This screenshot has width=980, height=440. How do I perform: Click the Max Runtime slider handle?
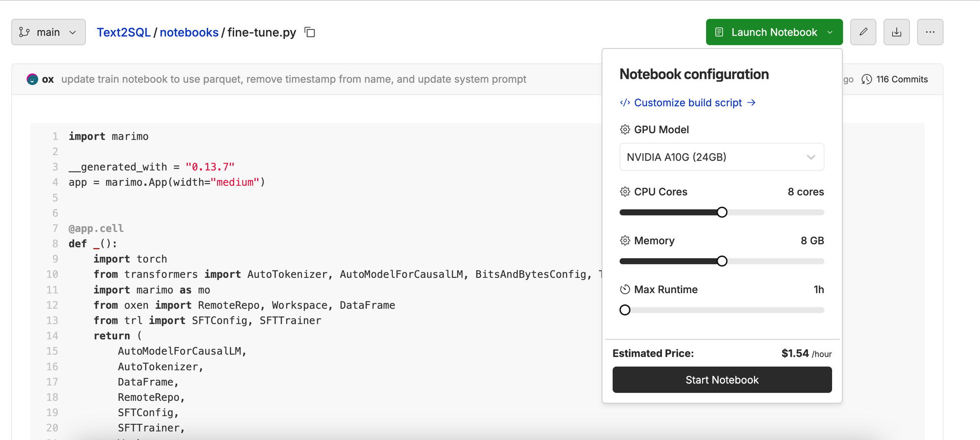pyautogui.click(x=625, y=310)
